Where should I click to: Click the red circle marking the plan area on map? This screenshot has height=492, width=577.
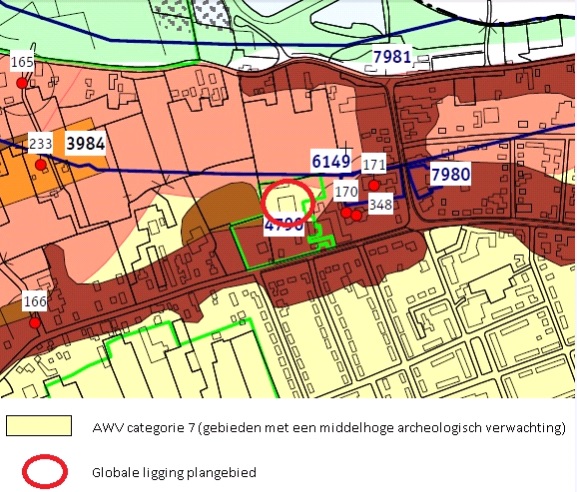[x=288, y=203]
